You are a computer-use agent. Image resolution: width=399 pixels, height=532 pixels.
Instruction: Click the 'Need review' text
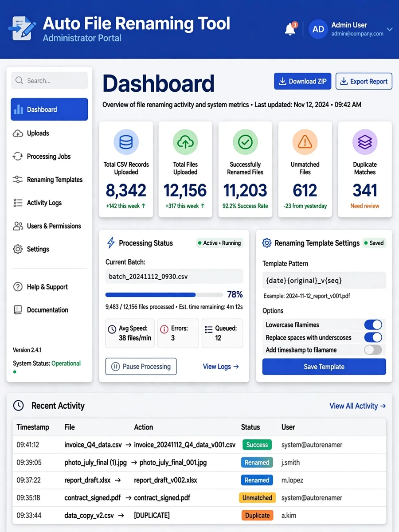tap(365, 206)
